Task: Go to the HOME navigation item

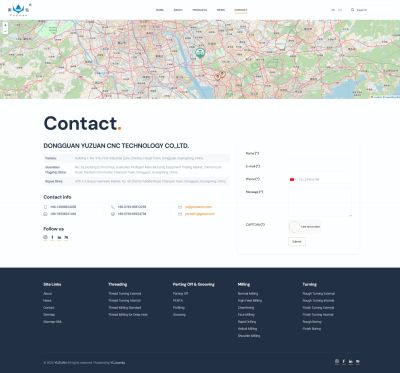Action: 160,10
